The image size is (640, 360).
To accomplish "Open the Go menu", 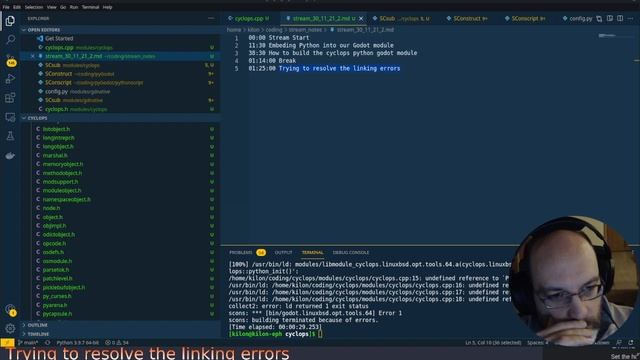I will click(63, 7).
